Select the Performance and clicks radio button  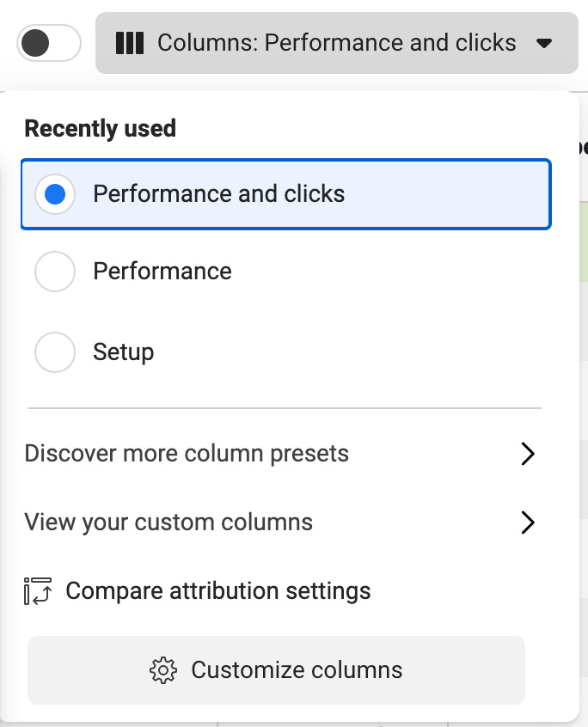tap(55, 194)
